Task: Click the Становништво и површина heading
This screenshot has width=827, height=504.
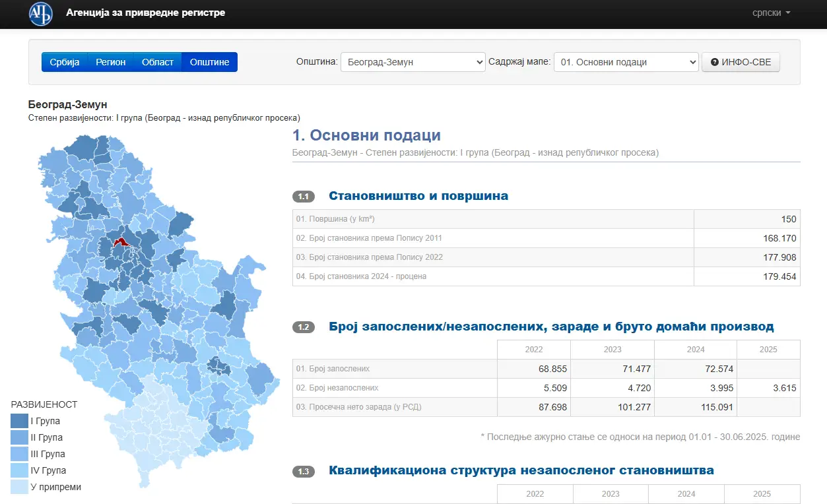Action: 418,196
